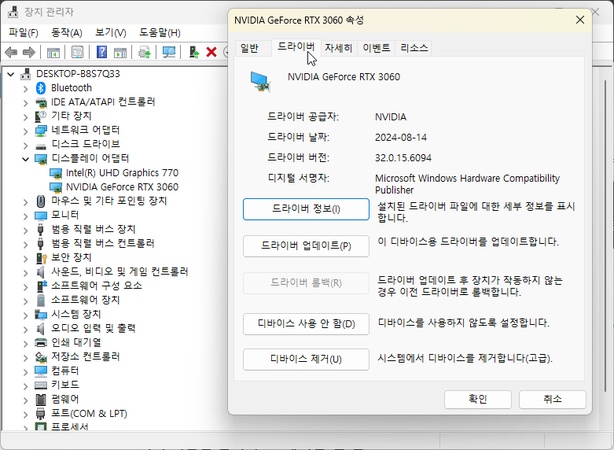
Task: Click the security device (보안 장치) icon
Action: (41, 258)
